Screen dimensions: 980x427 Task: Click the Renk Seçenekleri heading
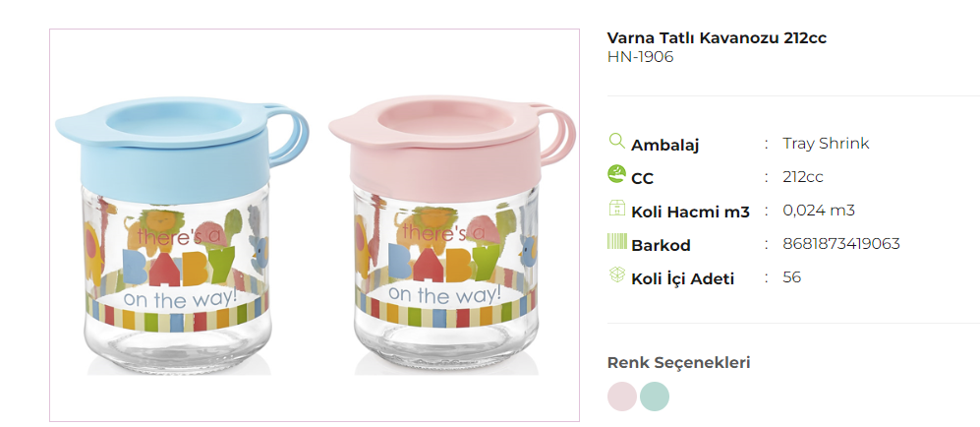679,363
